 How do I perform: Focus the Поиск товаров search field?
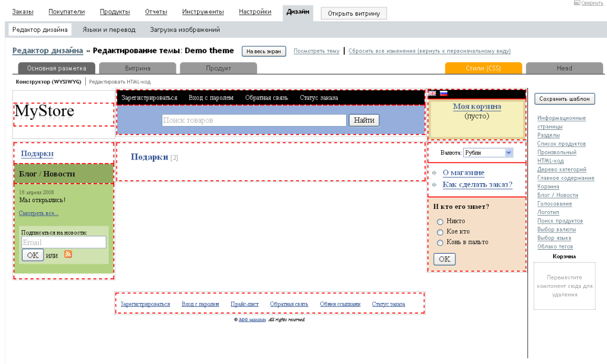254,120
